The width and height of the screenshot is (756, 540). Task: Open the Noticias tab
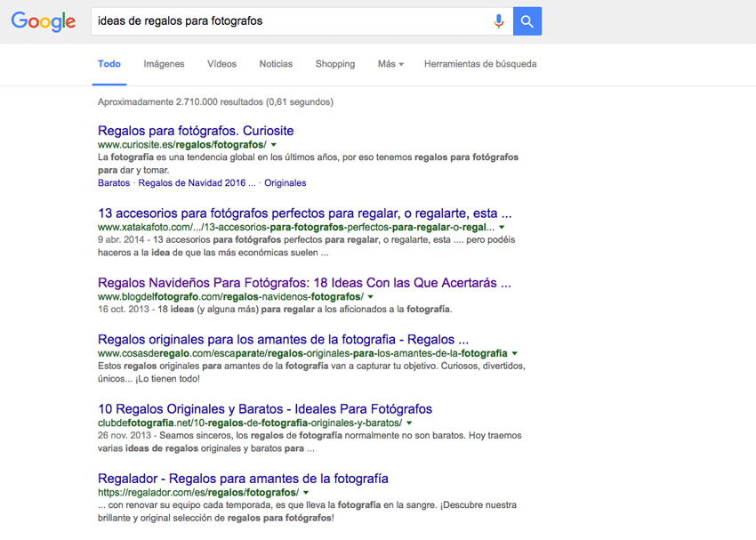(x=276, y=64)
